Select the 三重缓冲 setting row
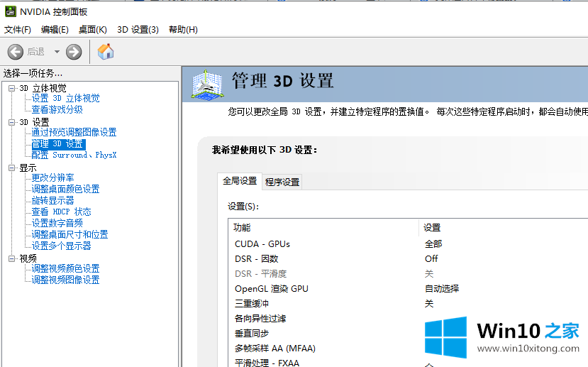The height and width of the screenshot is (367, 588). pos(408,304)
